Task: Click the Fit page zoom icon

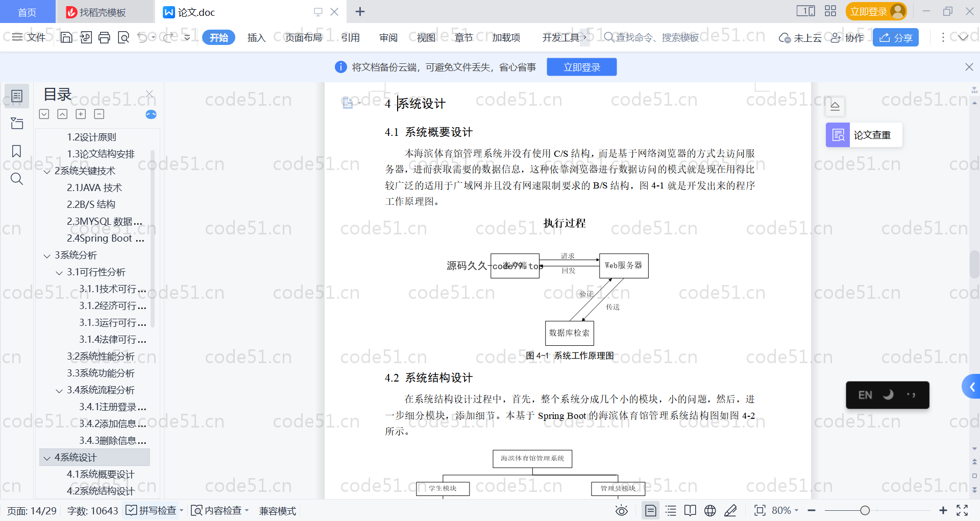Action: pos(760,510)
